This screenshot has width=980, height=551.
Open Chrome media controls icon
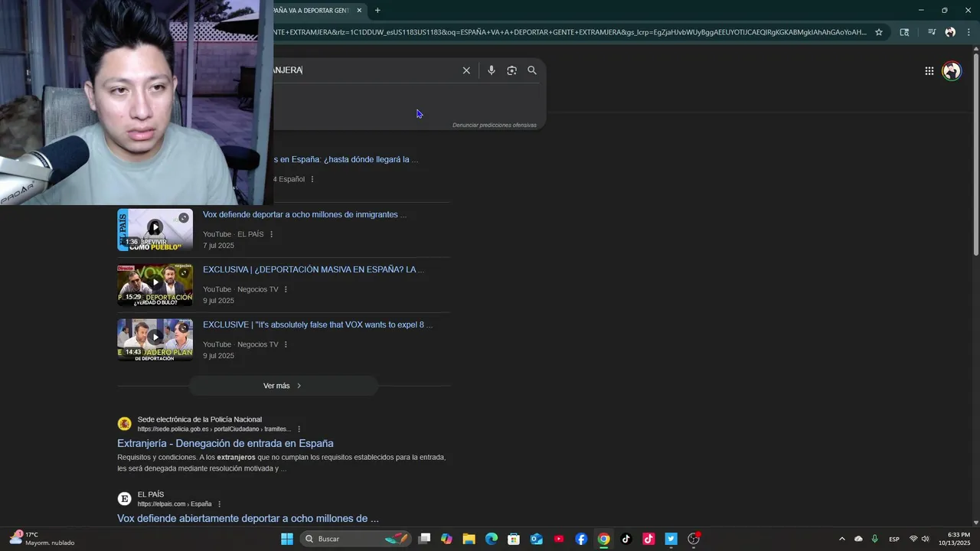pos(932,32)
